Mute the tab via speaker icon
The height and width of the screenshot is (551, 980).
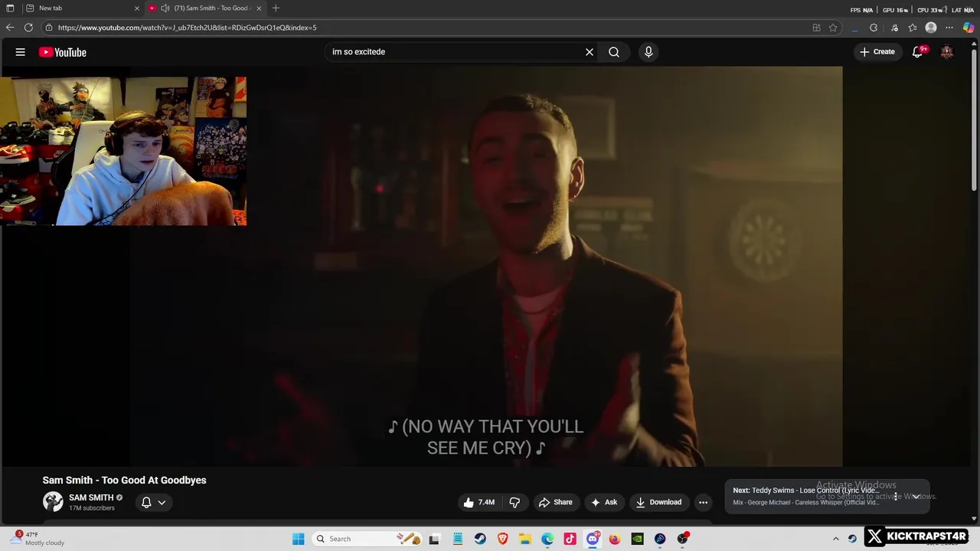165,8
